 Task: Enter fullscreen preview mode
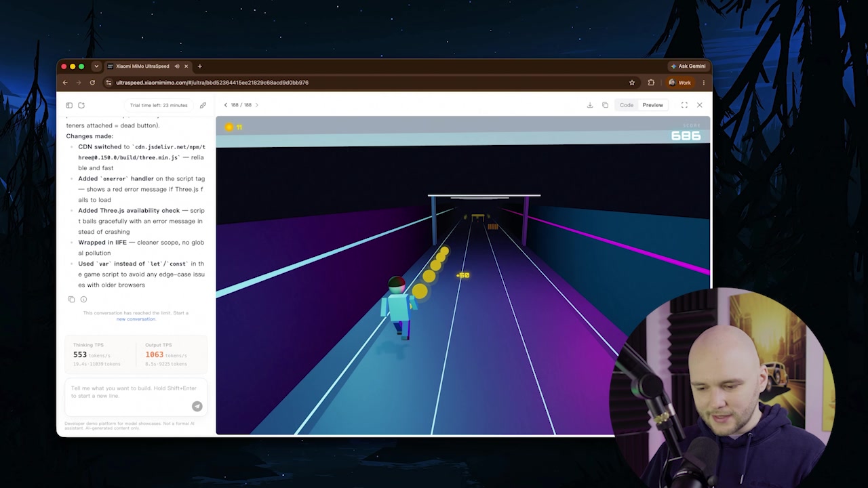tap(684, 105)
